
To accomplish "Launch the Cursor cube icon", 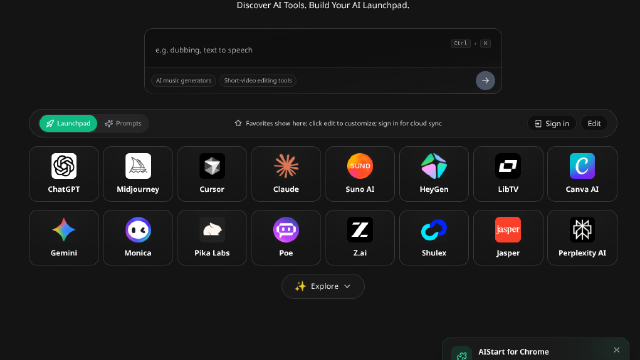I will 212,166.
